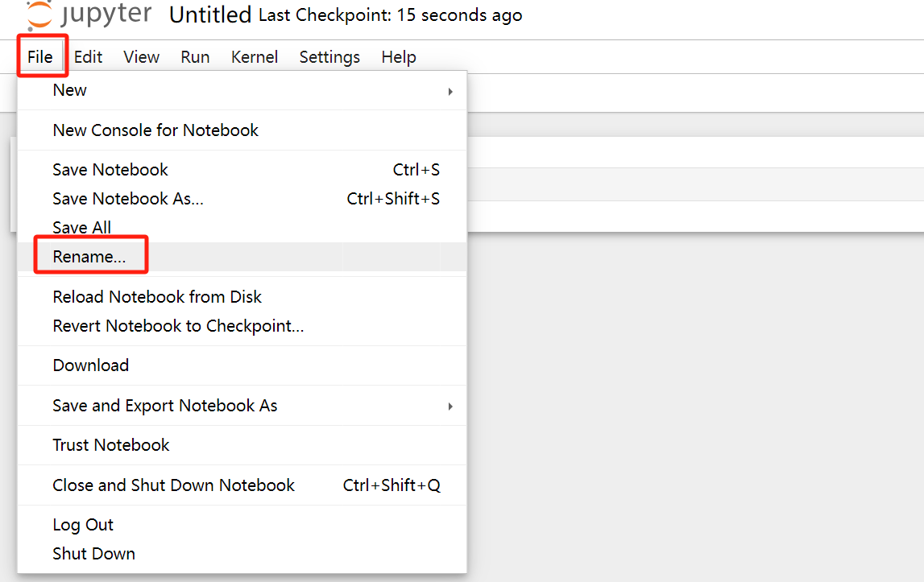924x582 pixels.
Task: Open the File menu
Action: (40, 57)
